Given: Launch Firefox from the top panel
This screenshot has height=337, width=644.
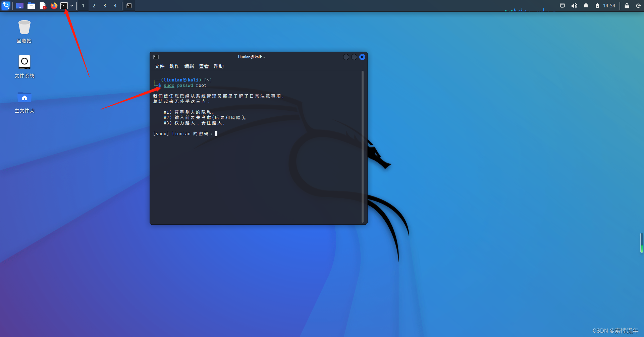Looking at the screenshot, I should point(54,6).
